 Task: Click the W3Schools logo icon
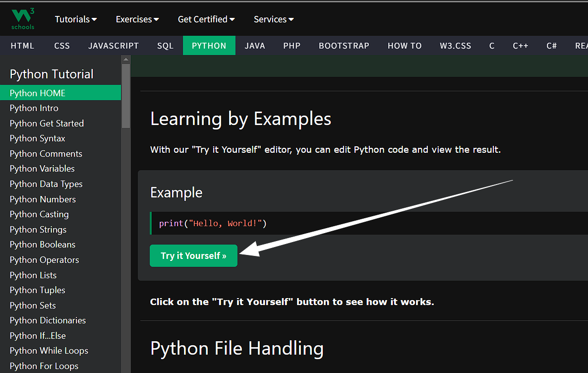coord(23,19)
